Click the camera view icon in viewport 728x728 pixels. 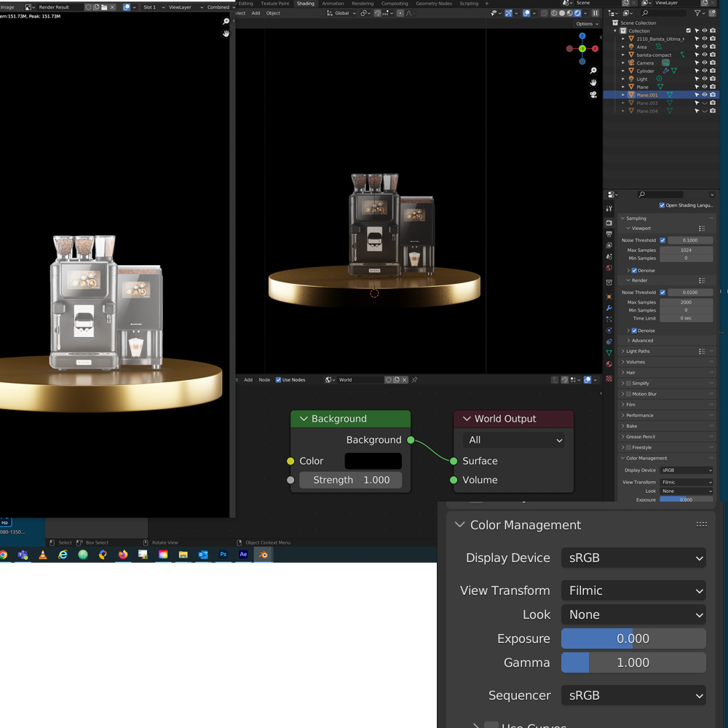coord(593,94)
